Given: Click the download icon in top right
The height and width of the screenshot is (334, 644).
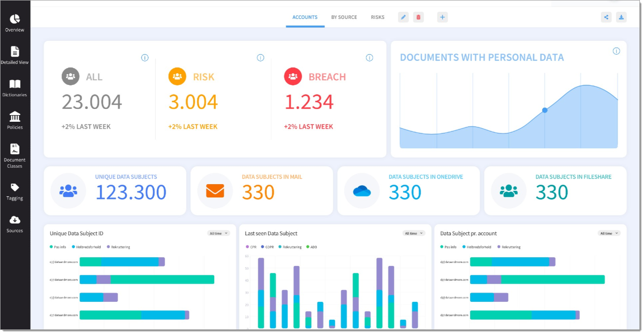Looking at the screenshot, I should click(x=622, y=17).
